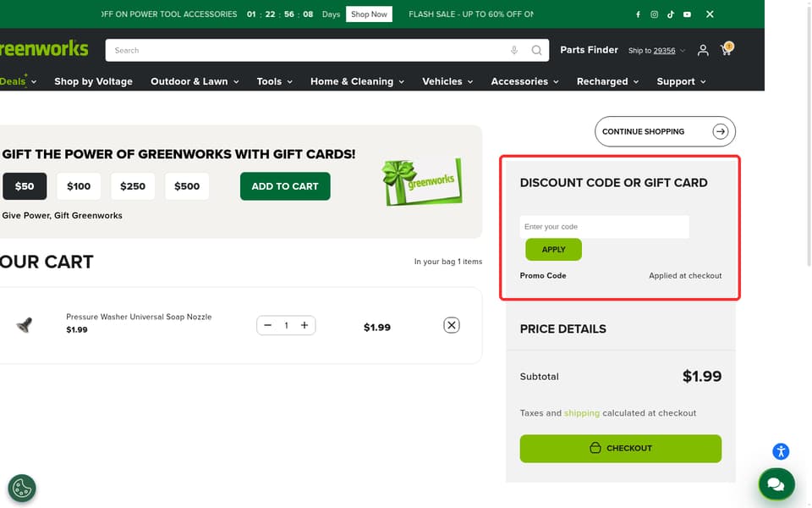Viewport: 812px width, 508px height.
Task: Open the Soap Nozzle product thumbnail
Action: (25, 325)
